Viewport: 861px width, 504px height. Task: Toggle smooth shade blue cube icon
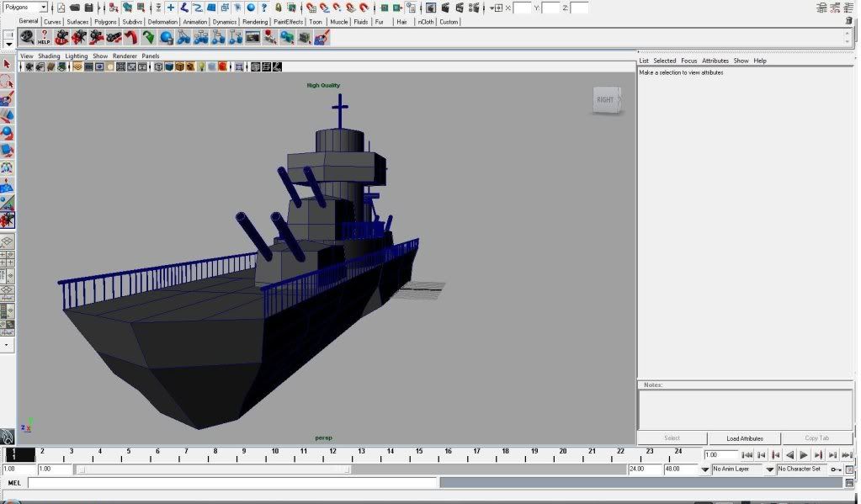click(x=169, y=67)
